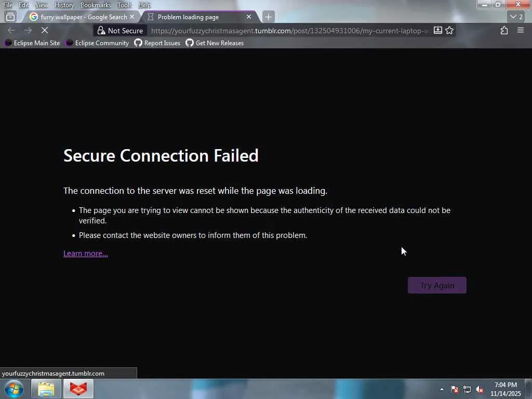Open the extensions puzzle icon
This screenshot has height=399, width=532.
coord(504,30)
